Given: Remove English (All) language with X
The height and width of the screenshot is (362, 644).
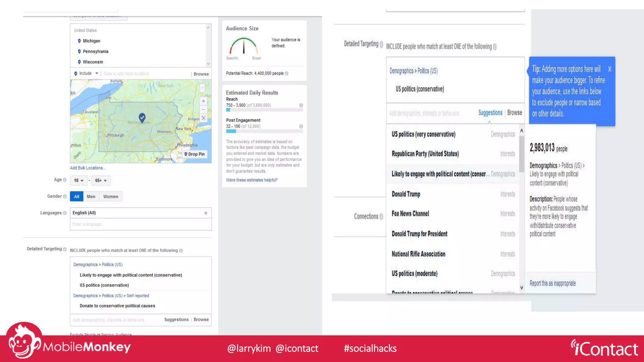Looking at the screenshot, I should [206, 213].
